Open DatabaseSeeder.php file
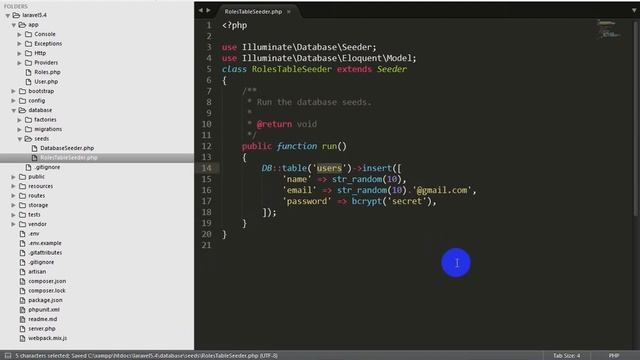640x360 pixels. pos(67,148)
